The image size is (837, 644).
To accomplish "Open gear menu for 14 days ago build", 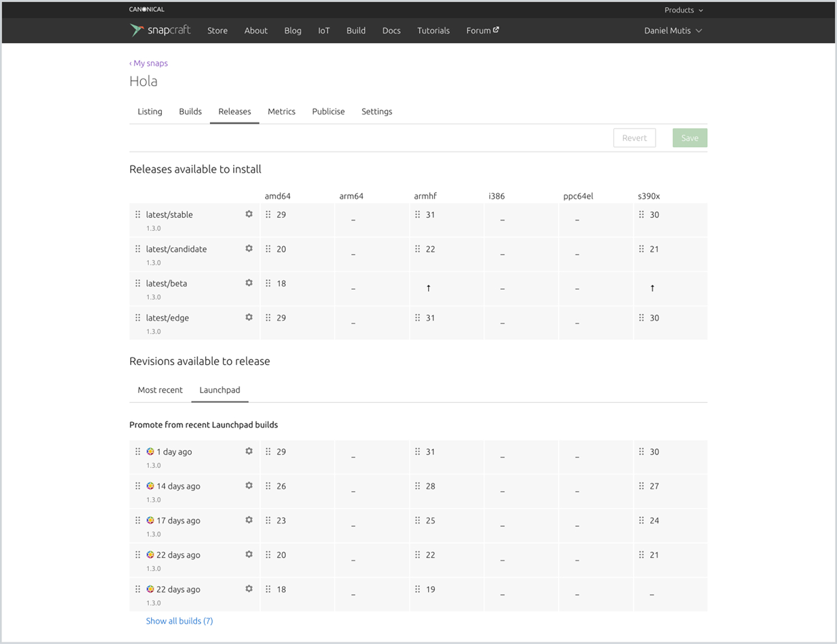I will 249,486.
